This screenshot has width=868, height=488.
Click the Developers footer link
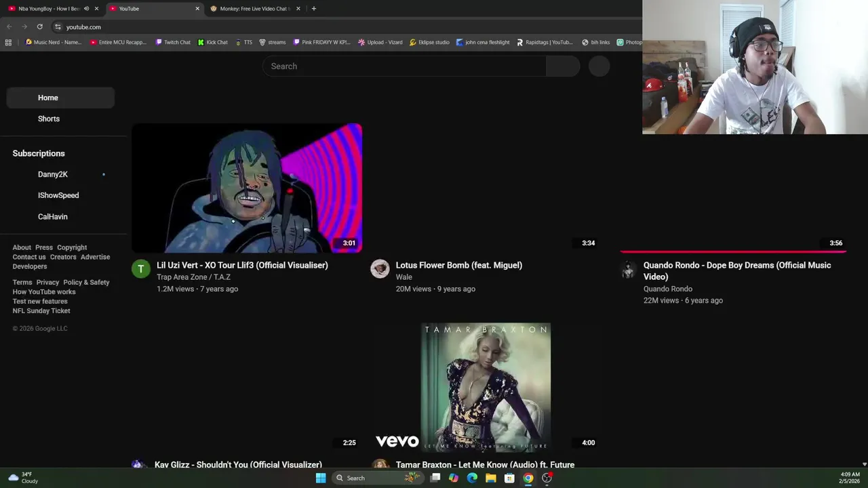pos(30,266)
